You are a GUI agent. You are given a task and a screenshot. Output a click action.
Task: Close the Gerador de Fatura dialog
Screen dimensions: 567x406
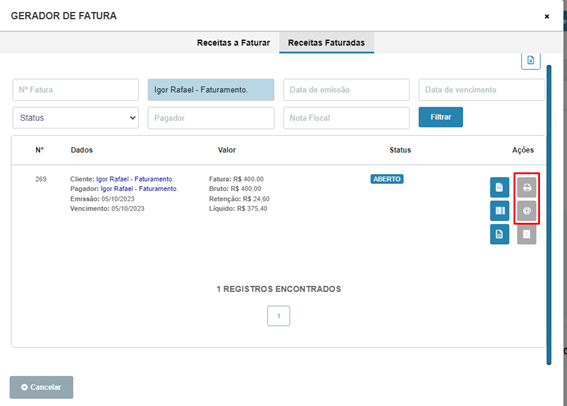click(547, 16)
